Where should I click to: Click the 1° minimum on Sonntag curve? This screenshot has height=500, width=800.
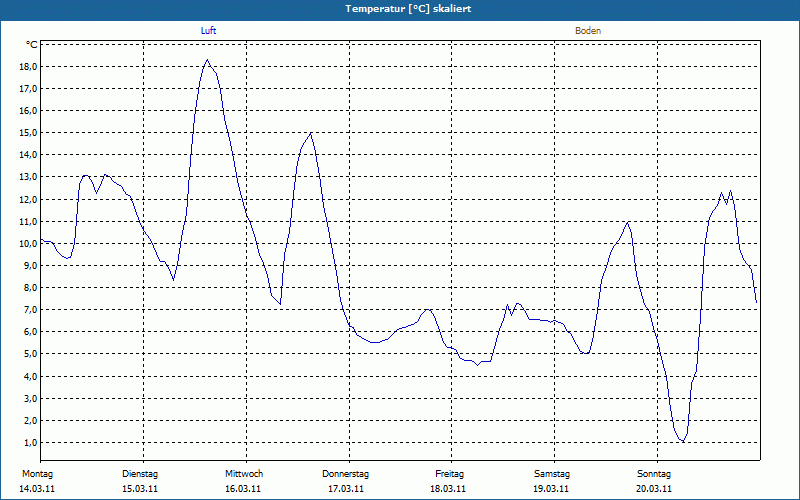coord(683,441)
